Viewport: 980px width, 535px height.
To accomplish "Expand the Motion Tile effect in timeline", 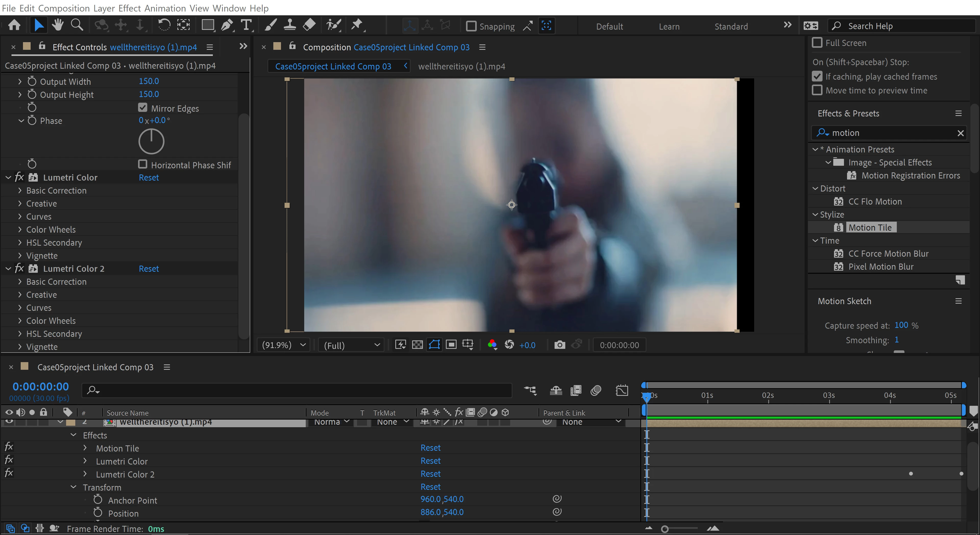I will point(85,448).
